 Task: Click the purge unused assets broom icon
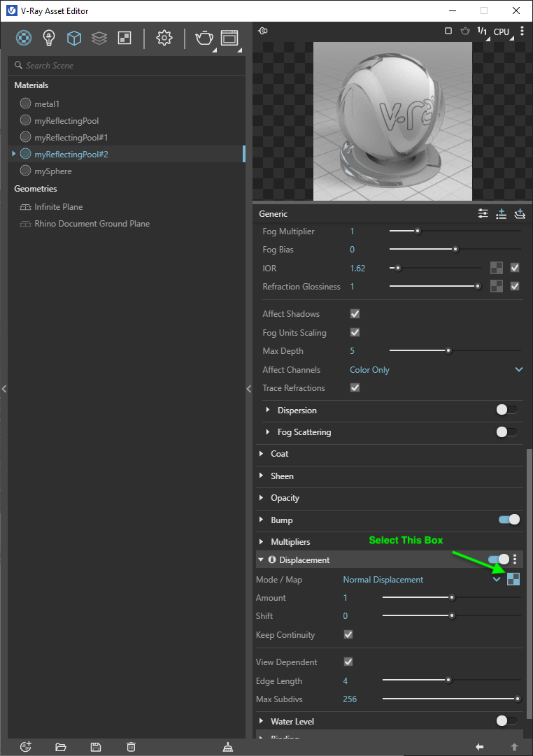coord(227,747)
